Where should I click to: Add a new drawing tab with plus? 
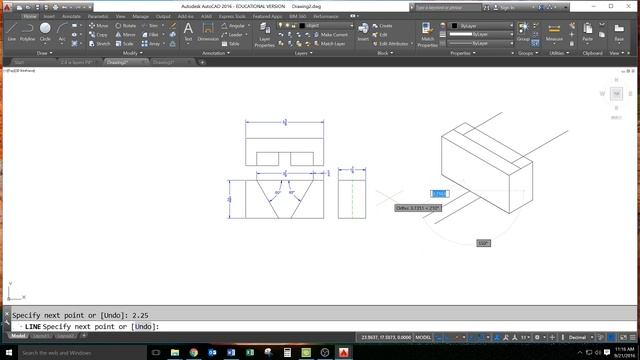[x=202, y=62]
